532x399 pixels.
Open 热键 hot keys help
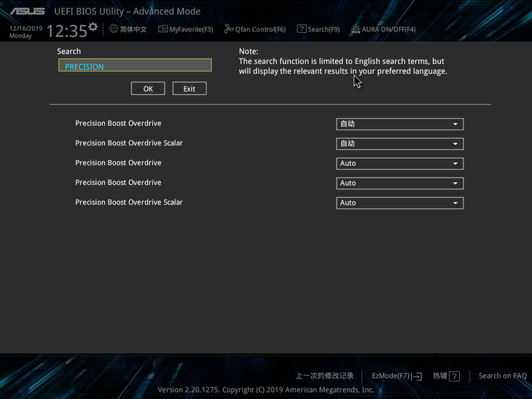click(x=439, y=376)
